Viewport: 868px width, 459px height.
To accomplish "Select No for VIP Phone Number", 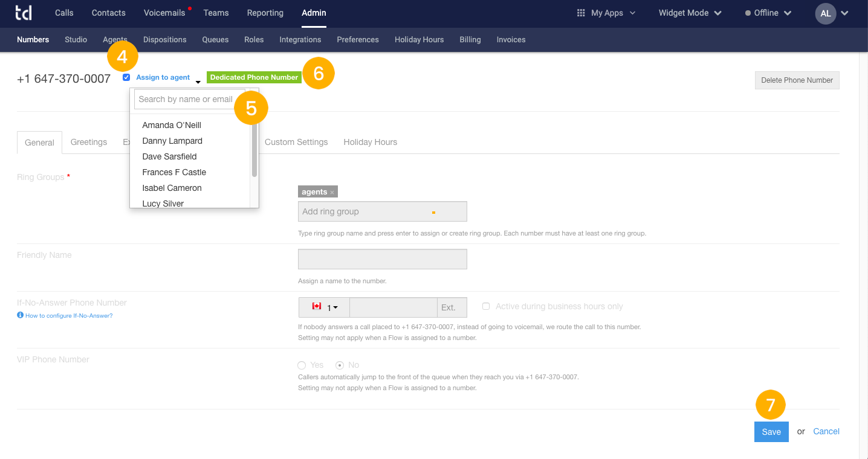I will click(x=340, y=365).
